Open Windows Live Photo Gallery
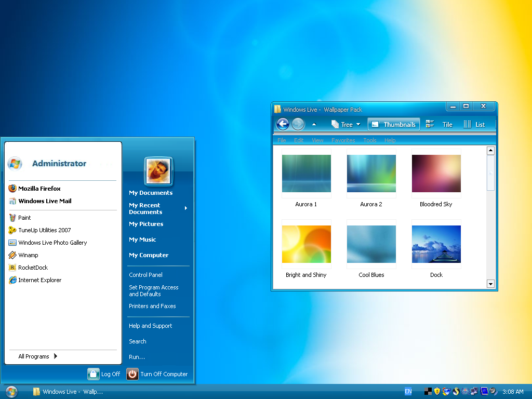This screenshot has height=399, width=532. [48, 243]
